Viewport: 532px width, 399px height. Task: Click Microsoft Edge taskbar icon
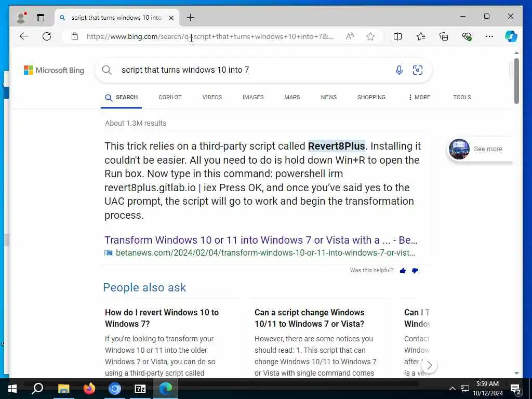(166, 389)
